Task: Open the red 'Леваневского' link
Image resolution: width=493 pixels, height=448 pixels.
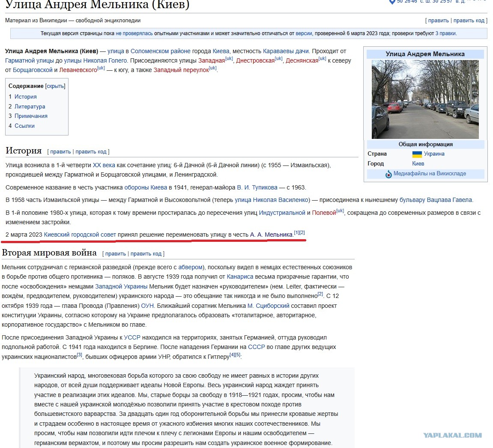Action: 78,70
